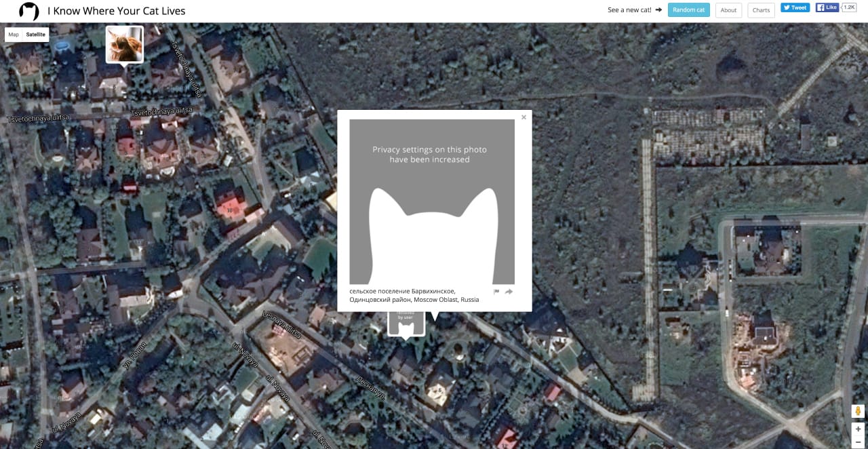The height and width of the screenshot is (449, 868).
Task: Switch map to Map view
Action: coord(13,34)
